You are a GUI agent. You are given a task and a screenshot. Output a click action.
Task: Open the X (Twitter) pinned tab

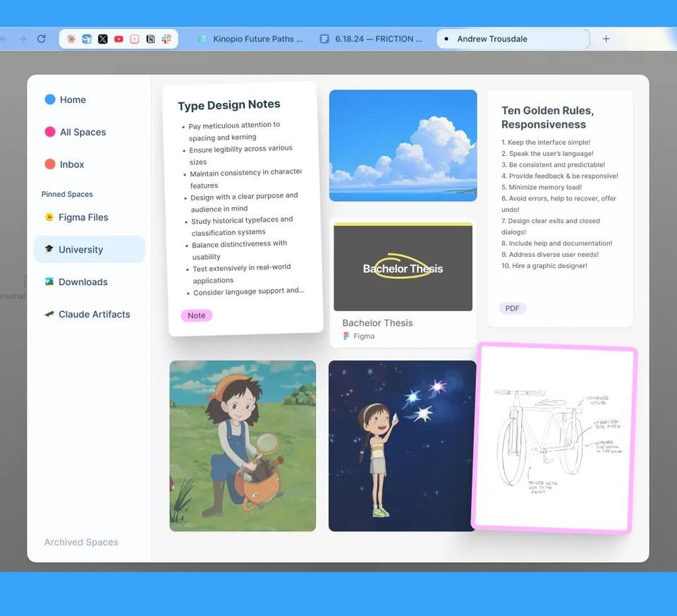(103, 40)
